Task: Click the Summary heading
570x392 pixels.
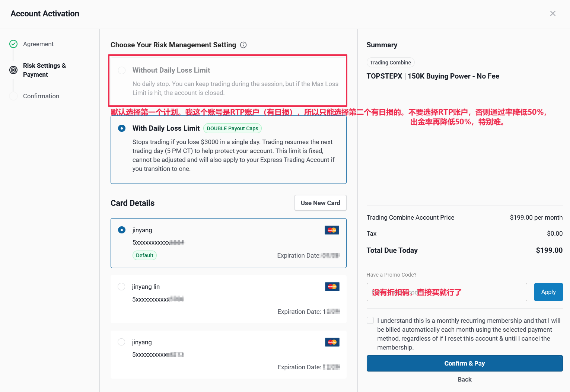Action: 382,45
